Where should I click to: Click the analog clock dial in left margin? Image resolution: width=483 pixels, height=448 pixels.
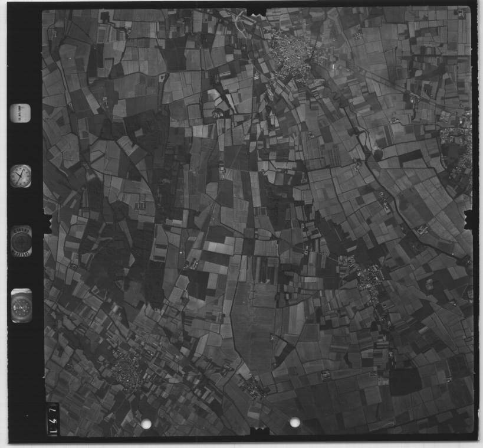[x=21, y=176]
